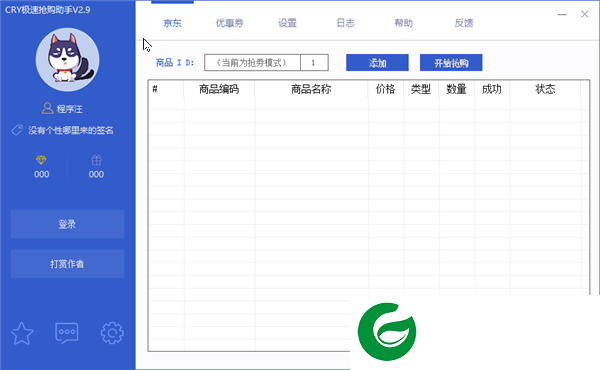Click the 商品编码 column header
Image resolution: width=600 pixels, height=370 pixels.
point(219,89)
